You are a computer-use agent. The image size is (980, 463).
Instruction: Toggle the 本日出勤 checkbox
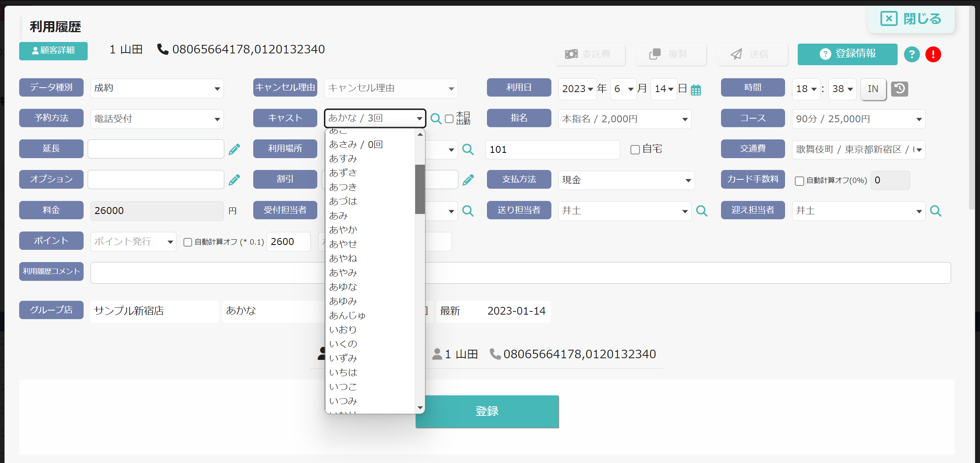[x=449, y=119]
